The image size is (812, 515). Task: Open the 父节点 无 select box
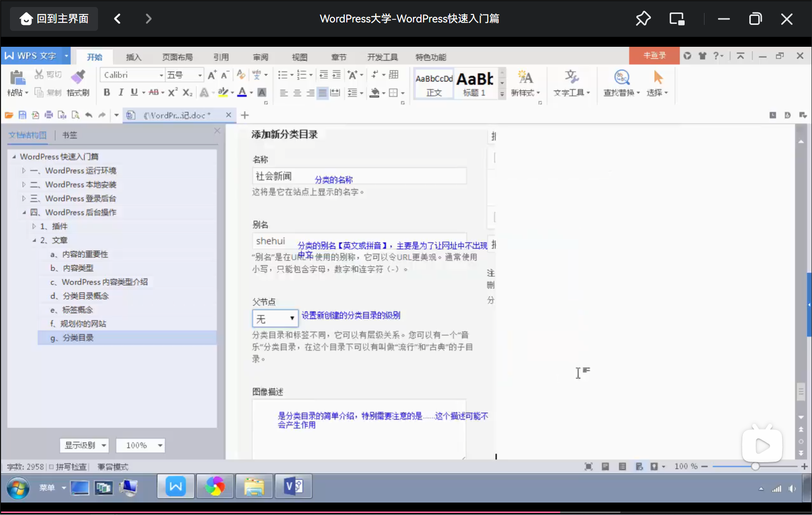(x=275, y=318)
